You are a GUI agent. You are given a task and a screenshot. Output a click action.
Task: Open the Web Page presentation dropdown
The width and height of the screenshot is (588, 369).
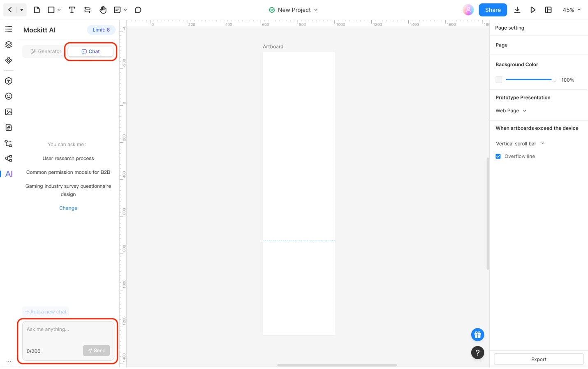coord(511,111)
